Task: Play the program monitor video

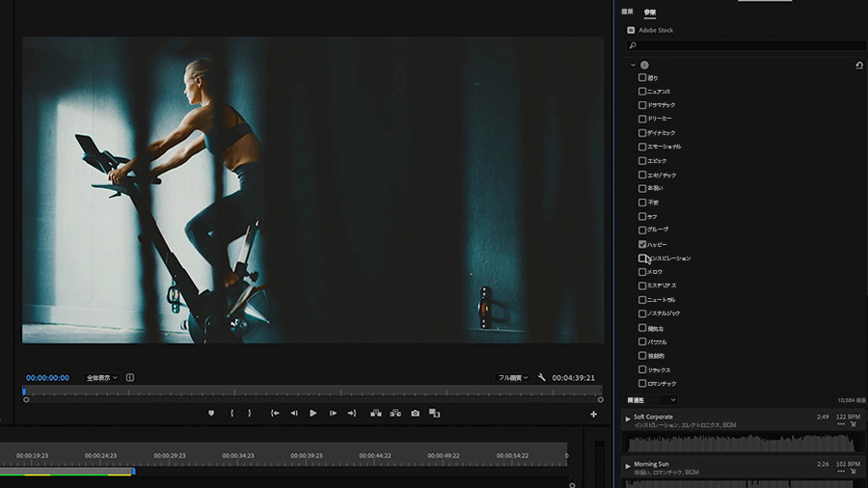Action: (313, 414)
